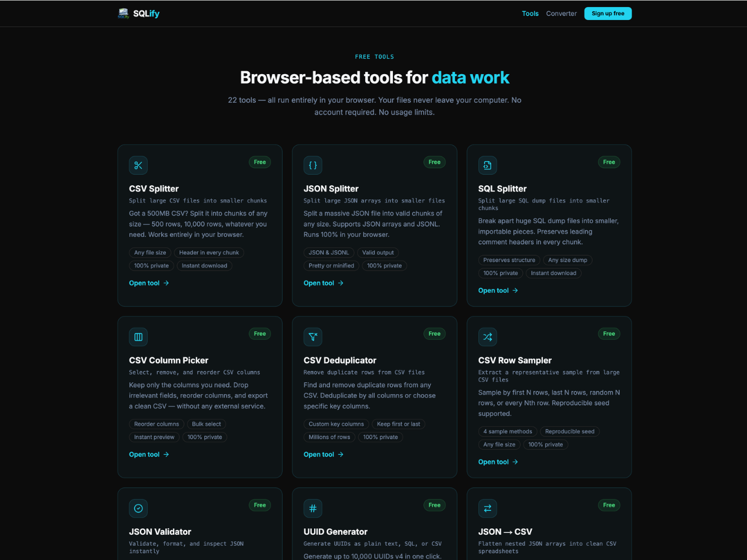Click the SQLify logo in the header
The image size is (747, 560).
pyautogui.click(x=139, y=13)
